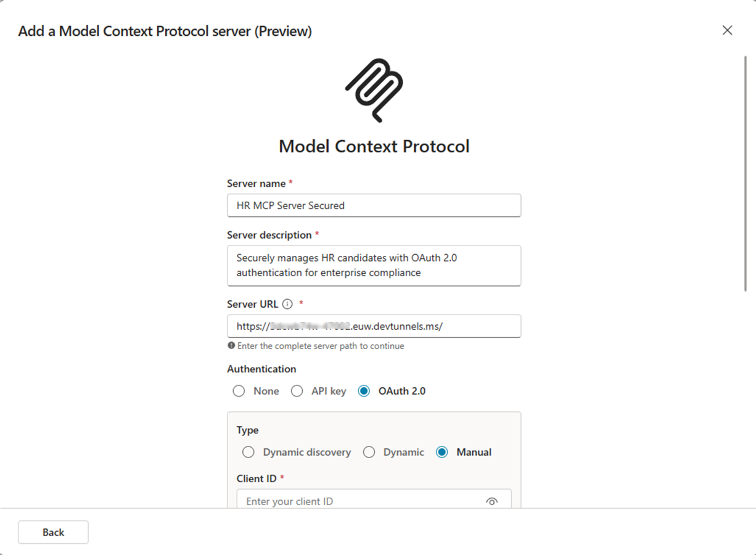Focus the Server URL input field

point(374,326)
